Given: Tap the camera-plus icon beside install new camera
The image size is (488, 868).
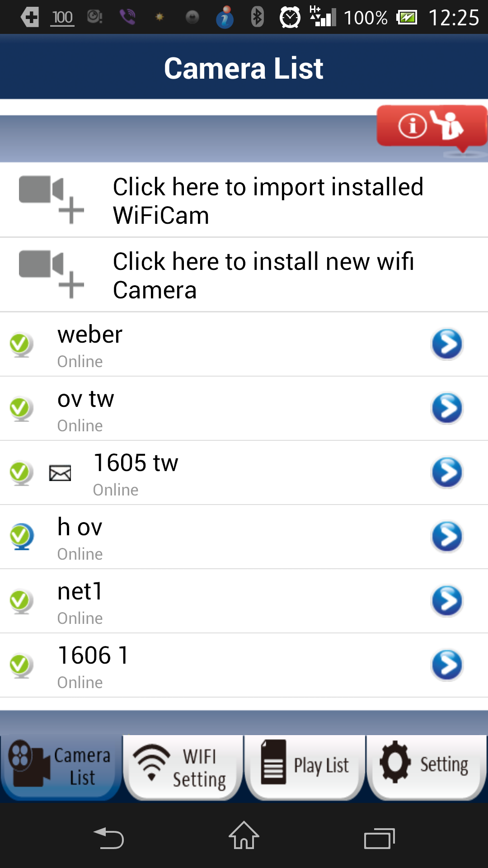Looking at the screenshot, I should tap(52, 274).
